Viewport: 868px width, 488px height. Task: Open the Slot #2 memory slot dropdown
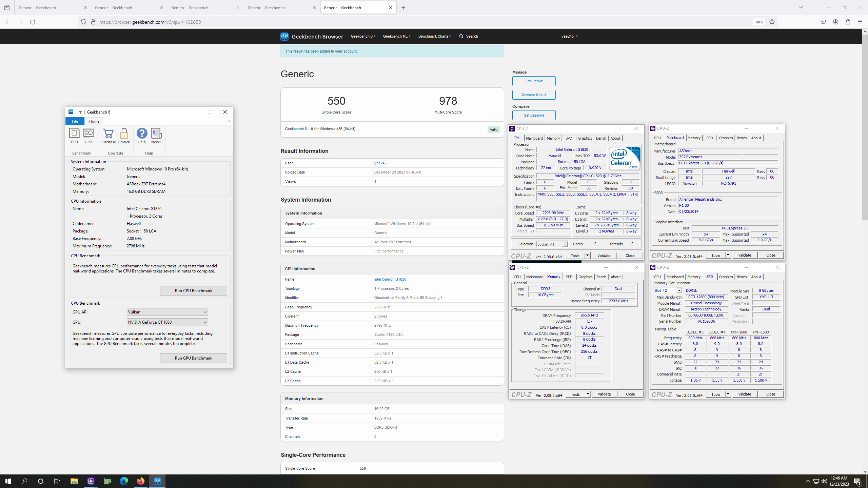coord(668,290)
